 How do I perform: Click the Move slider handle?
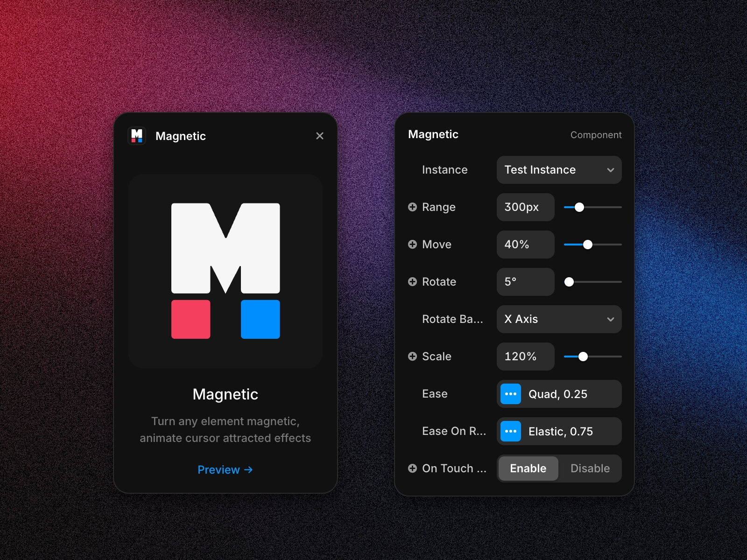tap(588, 245)
